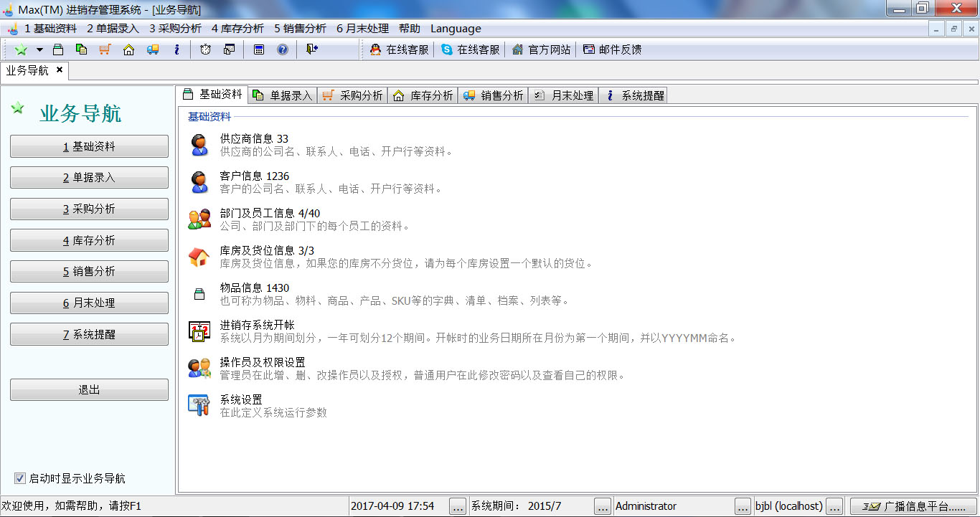
Task: Open the calculator icon in the toolbar
Action: pos(259,49)
